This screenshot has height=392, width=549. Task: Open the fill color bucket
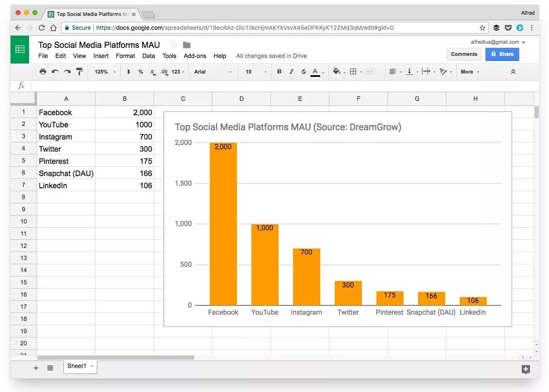coord(337,72)
